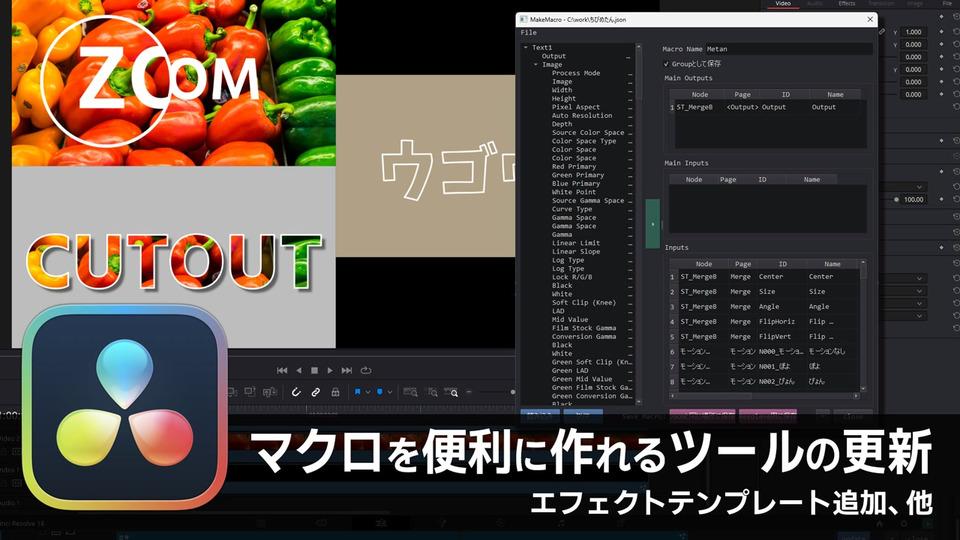Toggle timeline snapping magnet icon

(296, 392)
